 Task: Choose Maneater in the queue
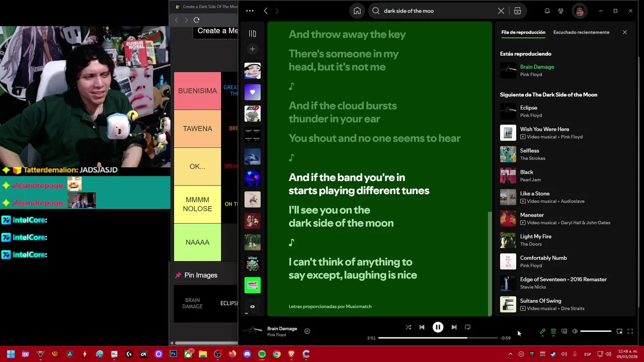565,219
